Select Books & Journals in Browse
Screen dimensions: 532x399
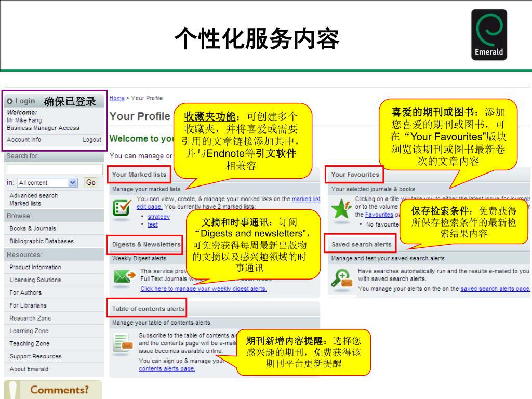coord(33,229)
